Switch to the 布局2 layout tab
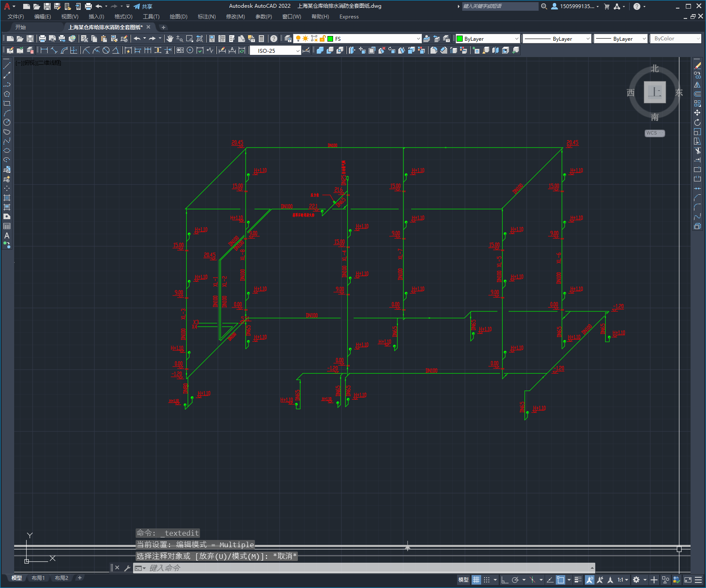Image resolution: width=706 pixels, height=588 pixels. coord(61,578)
